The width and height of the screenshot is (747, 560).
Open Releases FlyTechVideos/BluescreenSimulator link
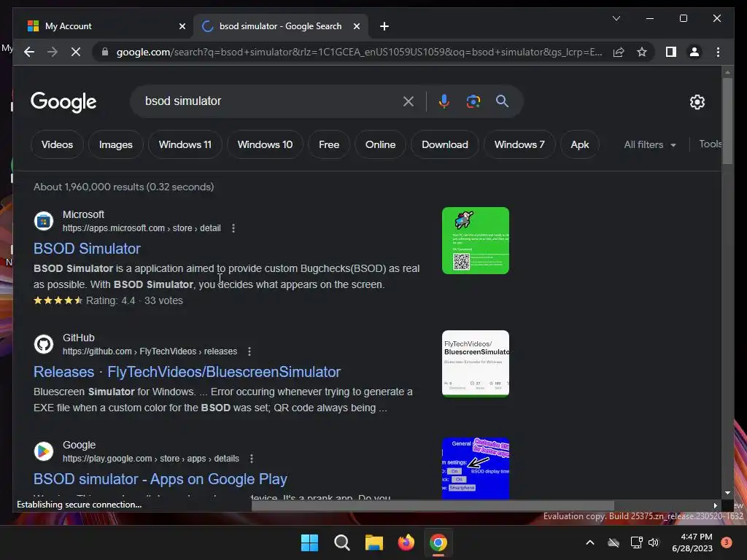pos(187,372)
